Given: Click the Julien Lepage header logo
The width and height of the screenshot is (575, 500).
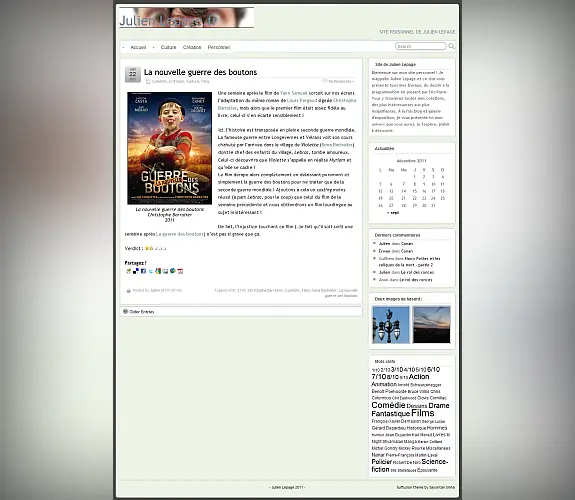Looking at the screenshot, I should coord(186,18).
